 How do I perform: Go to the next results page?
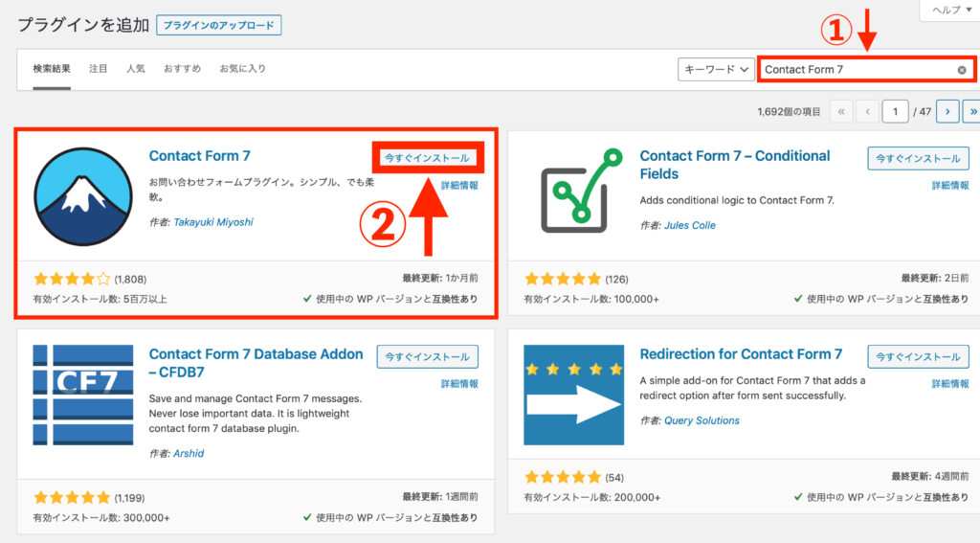(947, 111)
